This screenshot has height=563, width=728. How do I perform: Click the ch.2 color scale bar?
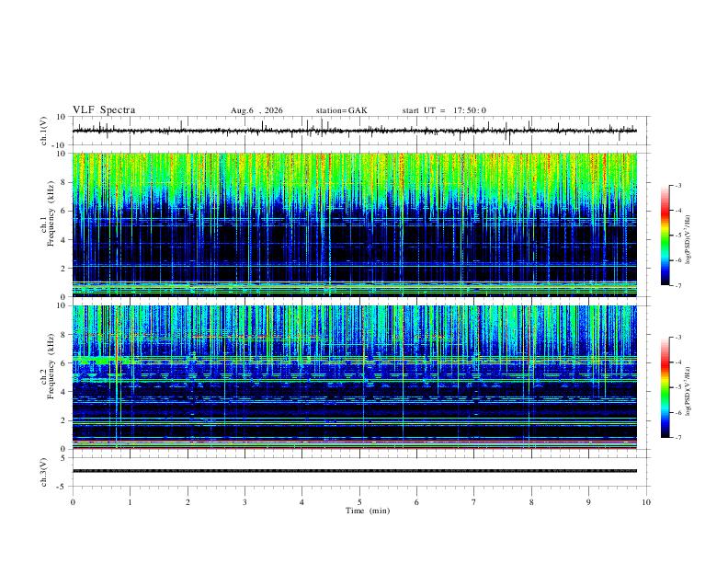(665, 387)
